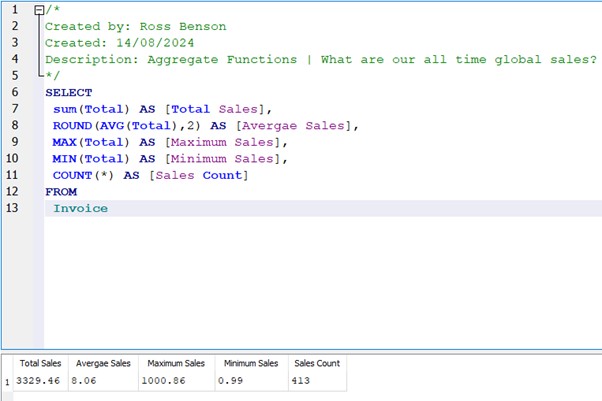Click the FROM keyword on line 12
This screenshot has width=602, height=401.
tap(60, 191)
